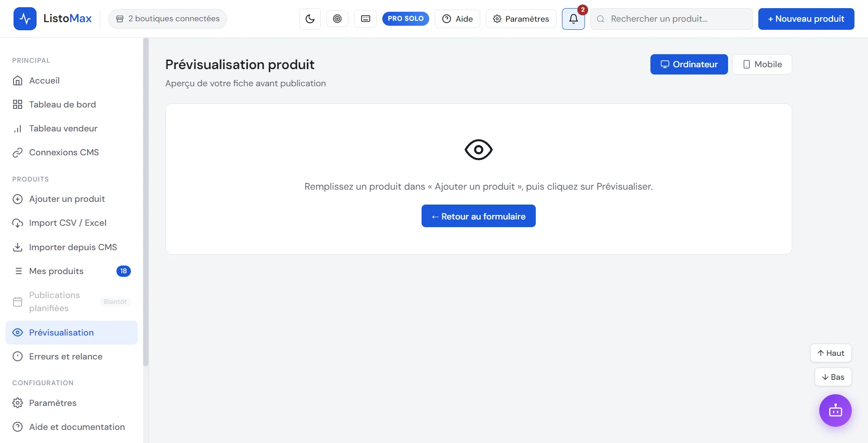Switch preview to Mobile view
The height and width of the screenshot is (443, 868).
pyautogui.click(x=762, y=64)
